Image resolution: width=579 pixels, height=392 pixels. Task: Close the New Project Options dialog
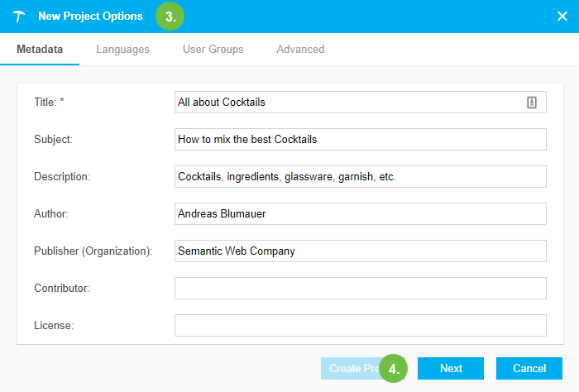pos(562,17)
